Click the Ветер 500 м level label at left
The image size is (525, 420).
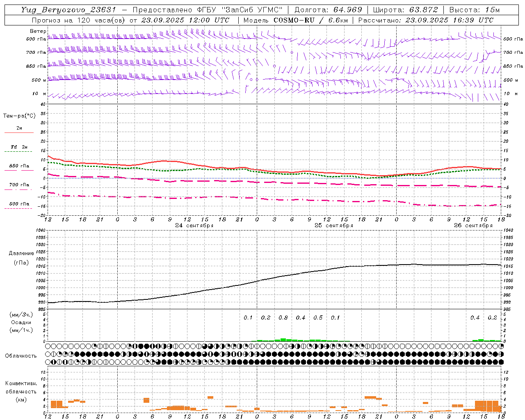click(x=39, y=80)
